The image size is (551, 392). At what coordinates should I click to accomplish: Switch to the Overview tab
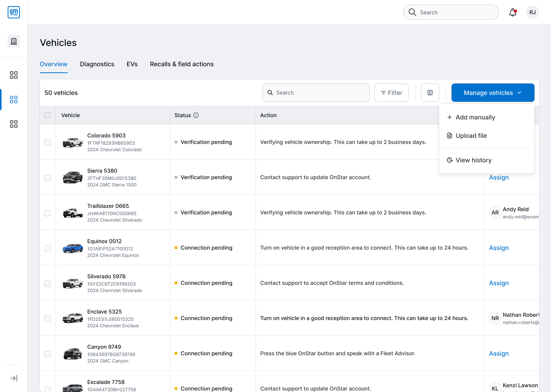pyautogui.click(x=54, y=64)
